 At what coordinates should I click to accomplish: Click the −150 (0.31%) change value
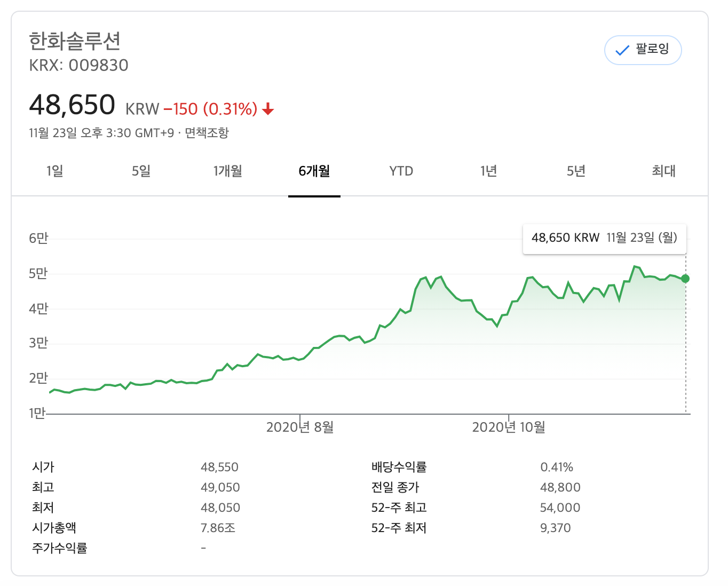(211, 109)
